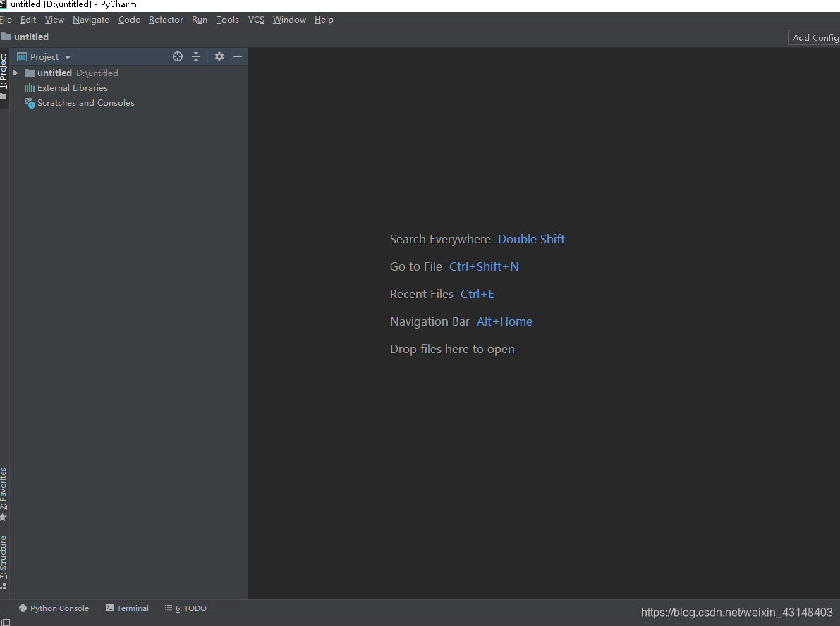Image resolution: width=840 pixels, height=626 pixels.
Task: Click the Ctrl+Shift+N shortcut text
Action: point(484,266)
